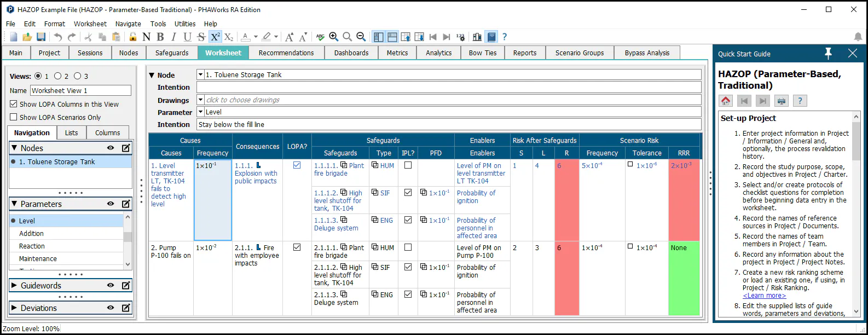Enable Show LOPA Scenarios Only checkbox

click(14, 117)
